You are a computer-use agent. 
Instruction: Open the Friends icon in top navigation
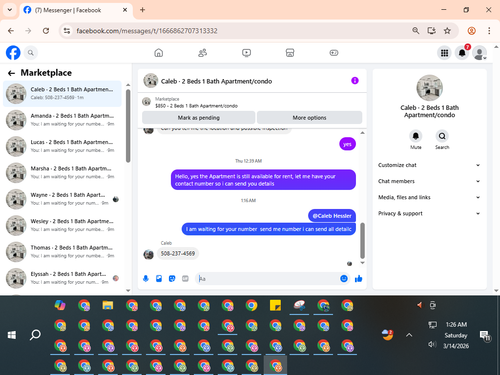(202, 53)
